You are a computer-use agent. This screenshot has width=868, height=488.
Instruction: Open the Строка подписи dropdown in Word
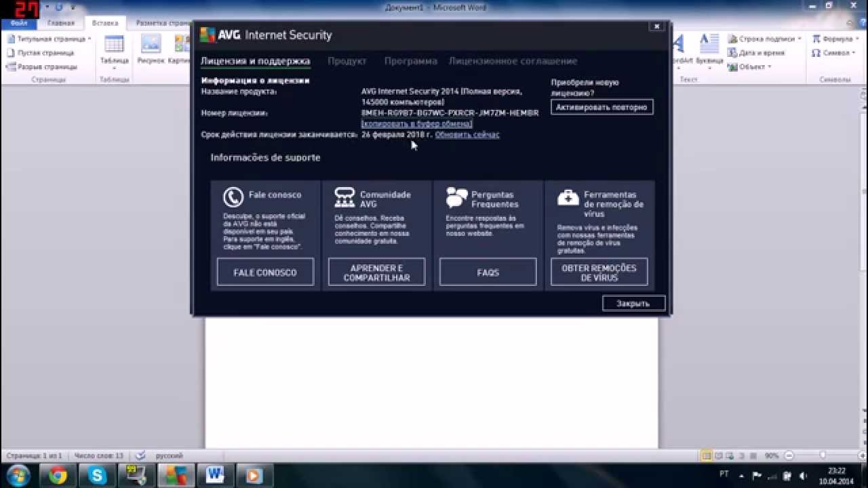(764, 39)
